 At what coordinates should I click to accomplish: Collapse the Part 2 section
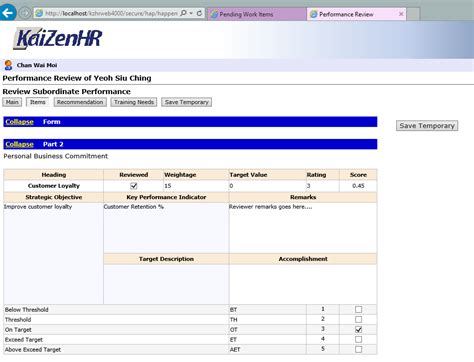19,144
